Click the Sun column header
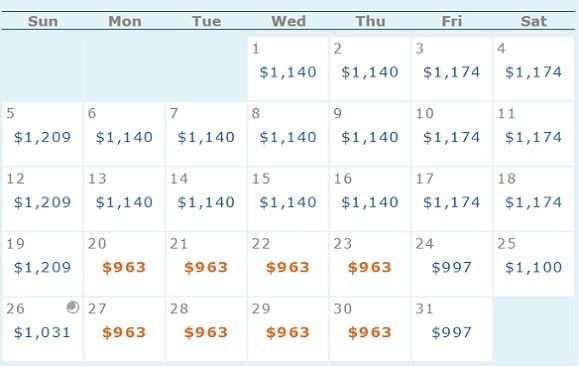The height and width of the screenshot is (366, 579). click(43, 21)
